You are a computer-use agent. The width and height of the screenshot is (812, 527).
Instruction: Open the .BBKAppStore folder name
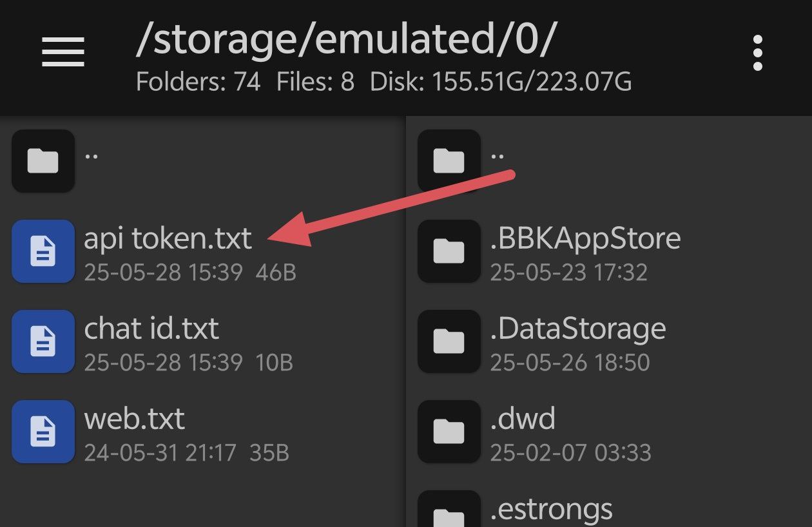(585, 239)
